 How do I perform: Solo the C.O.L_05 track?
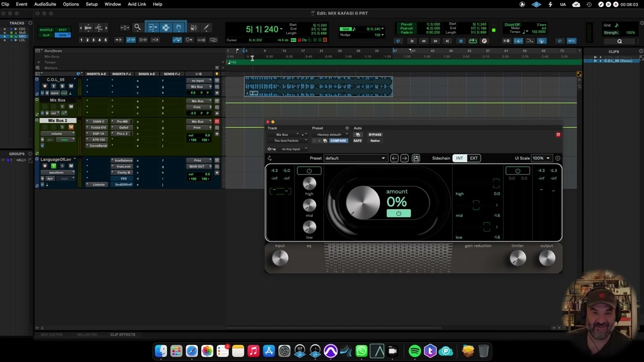(x=62, y=86)
